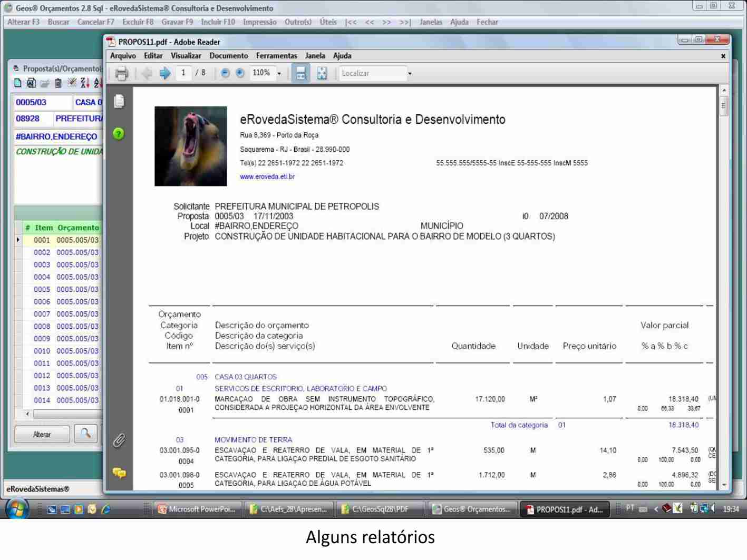Viewport: 747px width, 560px height.
Task: Zoom out with the minus button in Adobe Reader
Action: tap(225, 73)
